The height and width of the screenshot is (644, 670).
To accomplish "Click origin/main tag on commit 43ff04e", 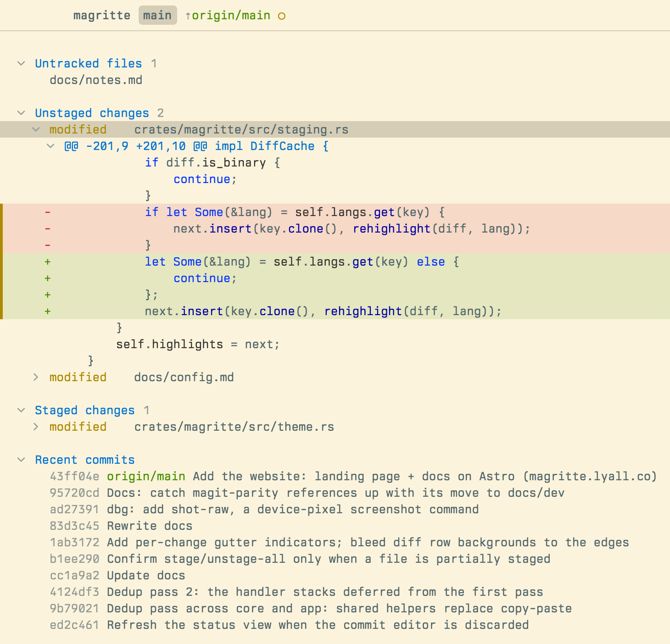I will coord(146,476).
